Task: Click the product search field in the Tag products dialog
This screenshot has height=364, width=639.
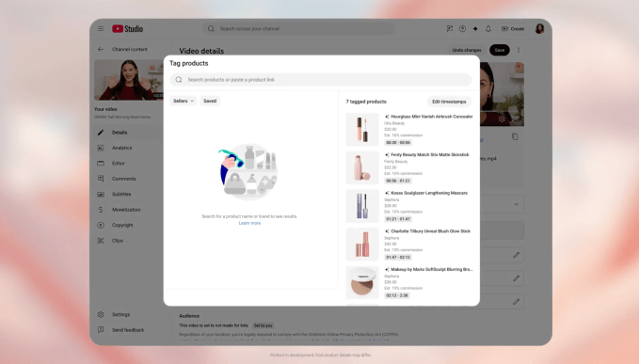Action: point(321,80)
